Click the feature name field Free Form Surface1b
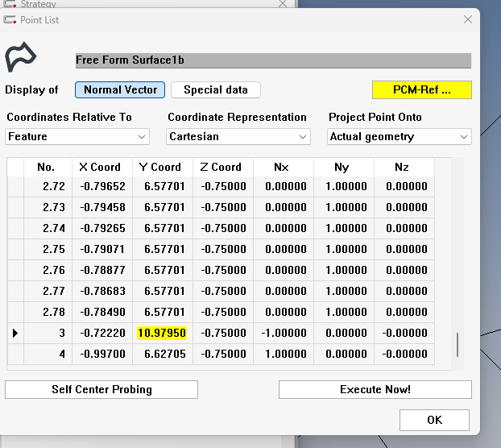The height and width of the screenshot is (448, 501). pyautogui.click(x=273, y=60)
